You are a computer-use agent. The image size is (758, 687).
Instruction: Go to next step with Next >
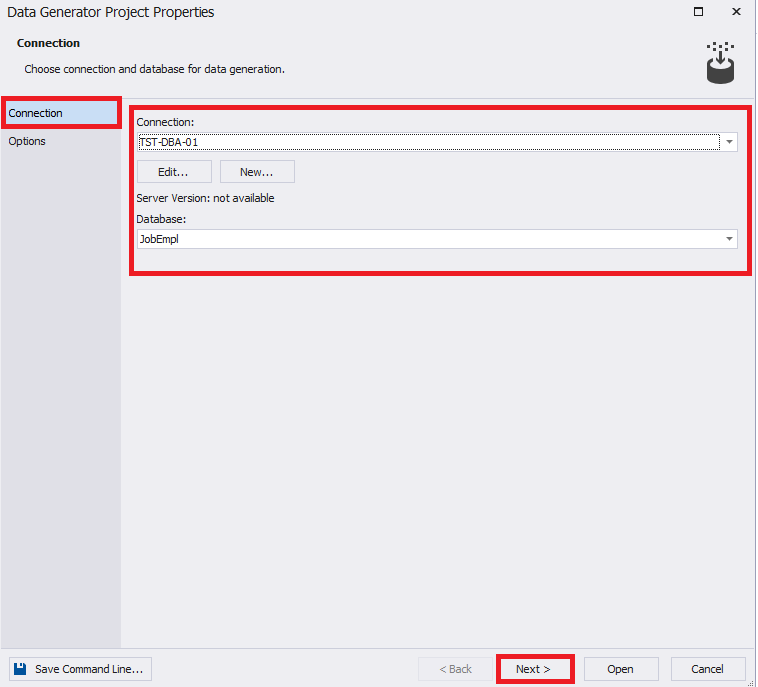(533, 669)
